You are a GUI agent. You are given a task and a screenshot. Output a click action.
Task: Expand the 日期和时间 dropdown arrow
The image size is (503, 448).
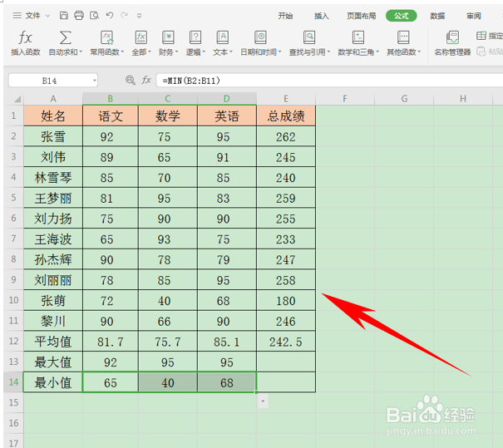coord(279,52)
